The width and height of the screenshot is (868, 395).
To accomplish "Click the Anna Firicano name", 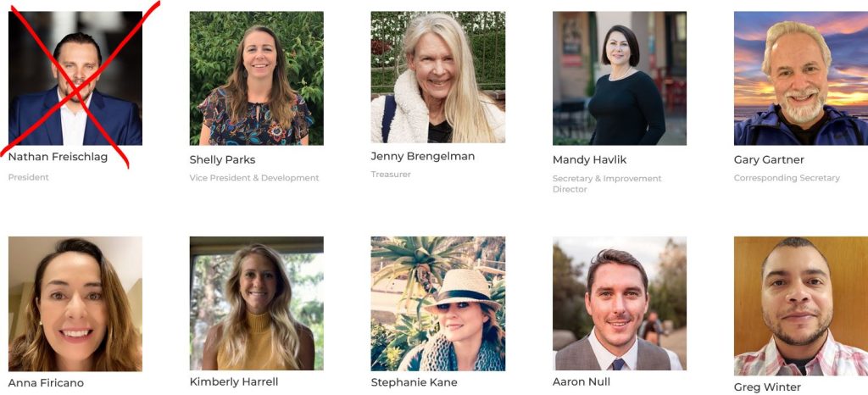I will [x=46, y=383].
